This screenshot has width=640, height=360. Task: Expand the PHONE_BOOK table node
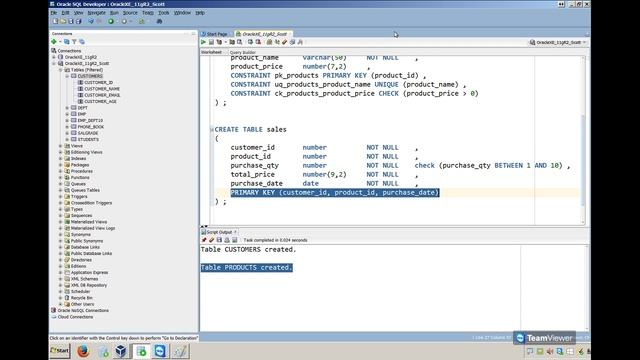coord(67,127)
